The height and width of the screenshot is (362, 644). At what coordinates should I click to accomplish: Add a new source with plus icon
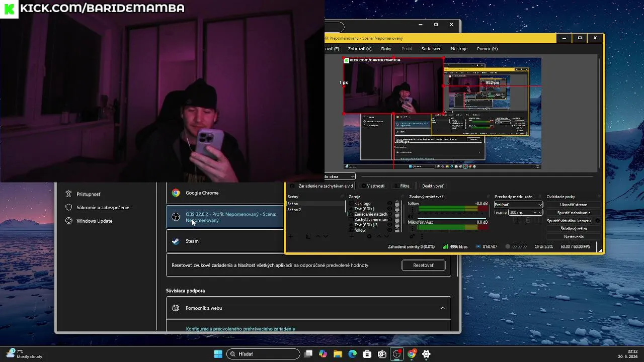(x=352, y=236)
